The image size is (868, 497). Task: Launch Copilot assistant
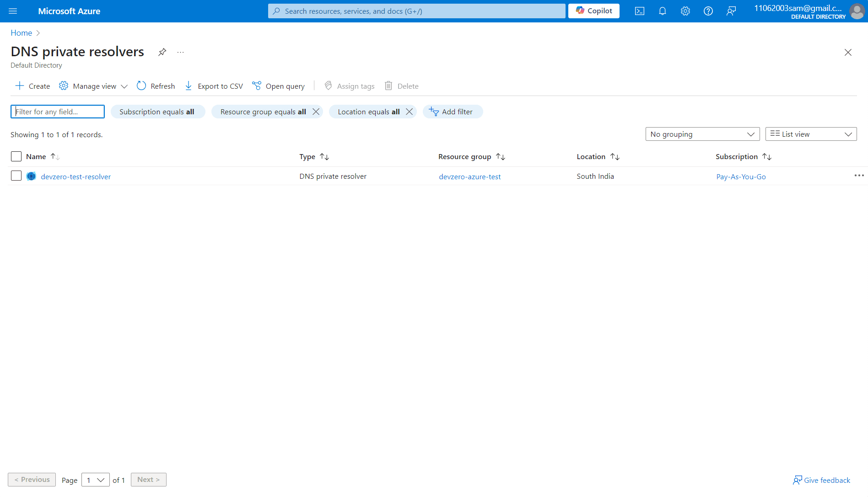(593, 11)
